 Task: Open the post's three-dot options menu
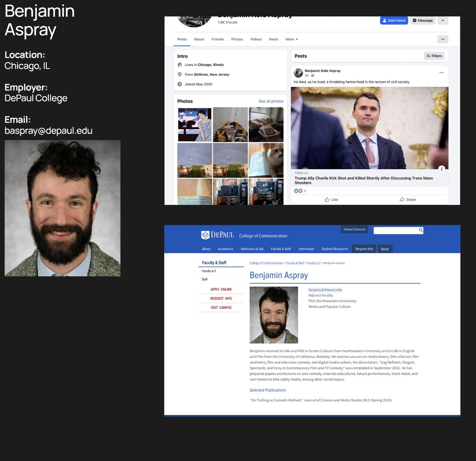[x=441, y=73]
